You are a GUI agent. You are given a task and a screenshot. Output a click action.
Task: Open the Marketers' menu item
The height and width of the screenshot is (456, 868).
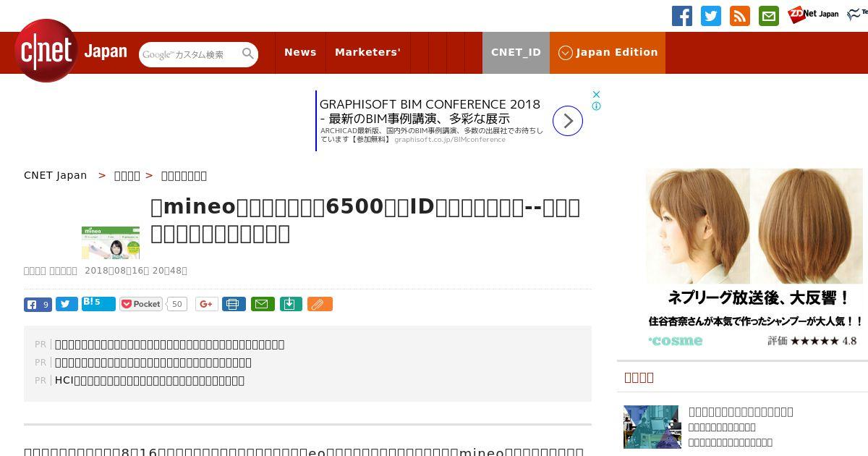[367, 52]
